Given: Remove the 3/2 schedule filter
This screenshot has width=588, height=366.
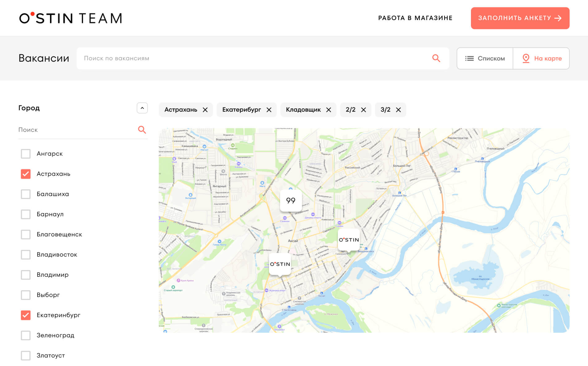Looking at the screenshot, I should coord(398,110).
